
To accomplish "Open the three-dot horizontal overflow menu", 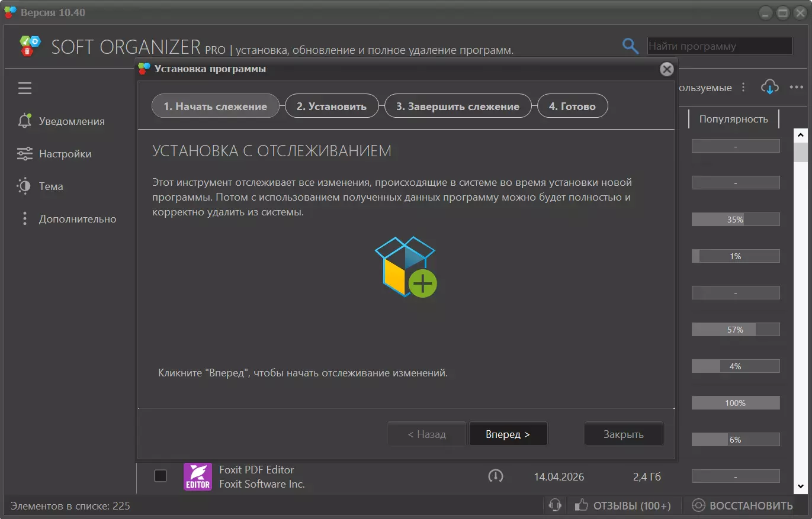I will [797, 88].
